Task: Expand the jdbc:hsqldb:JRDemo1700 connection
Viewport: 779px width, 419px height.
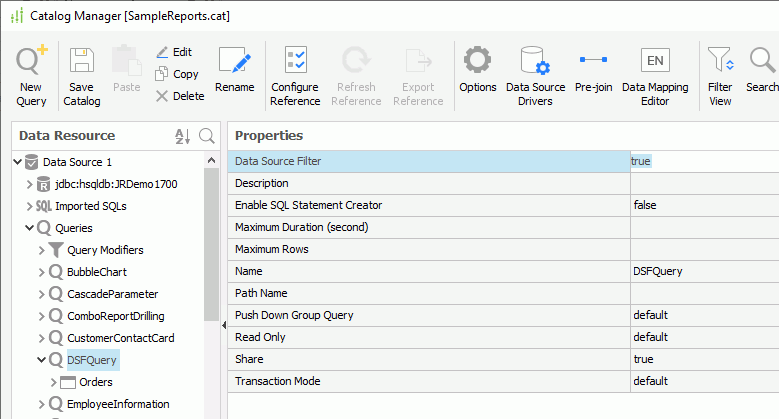Action: click(x=29, y=184)
